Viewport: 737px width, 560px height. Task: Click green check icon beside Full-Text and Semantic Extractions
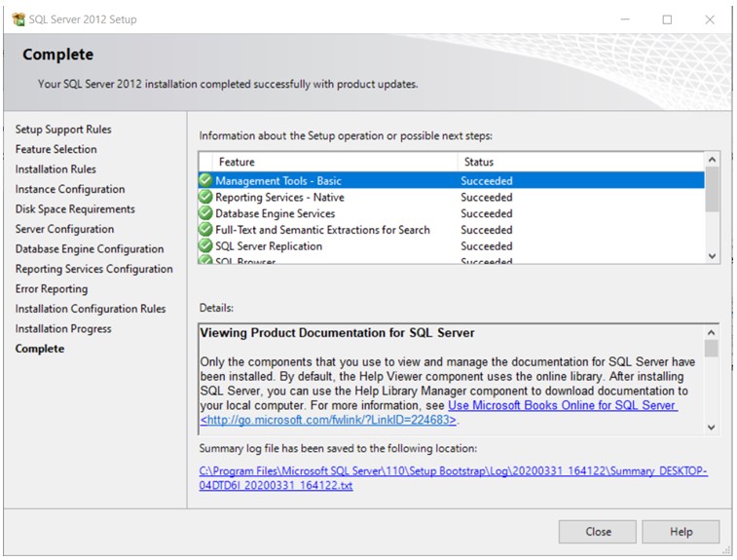(205, 230)
